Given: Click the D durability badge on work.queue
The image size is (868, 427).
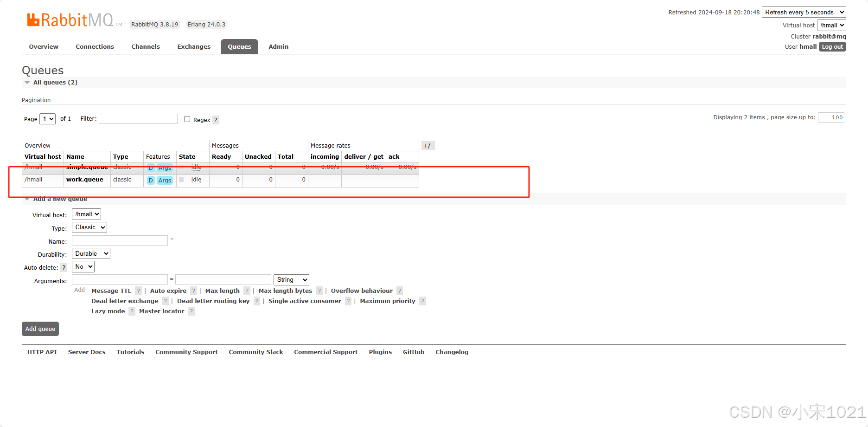Looking at the screenshot, I should click(x=150, y=180).
